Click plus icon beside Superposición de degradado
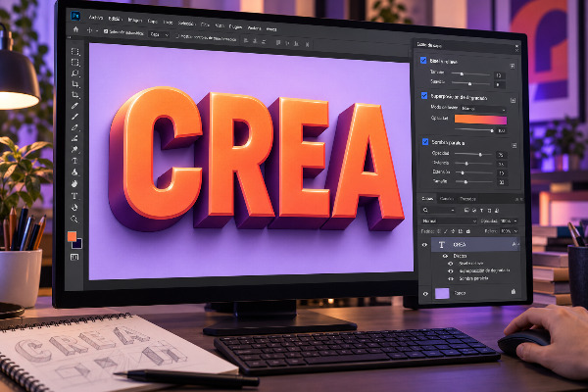This screenshot has height=392, width=588. (x=513, y=101)
